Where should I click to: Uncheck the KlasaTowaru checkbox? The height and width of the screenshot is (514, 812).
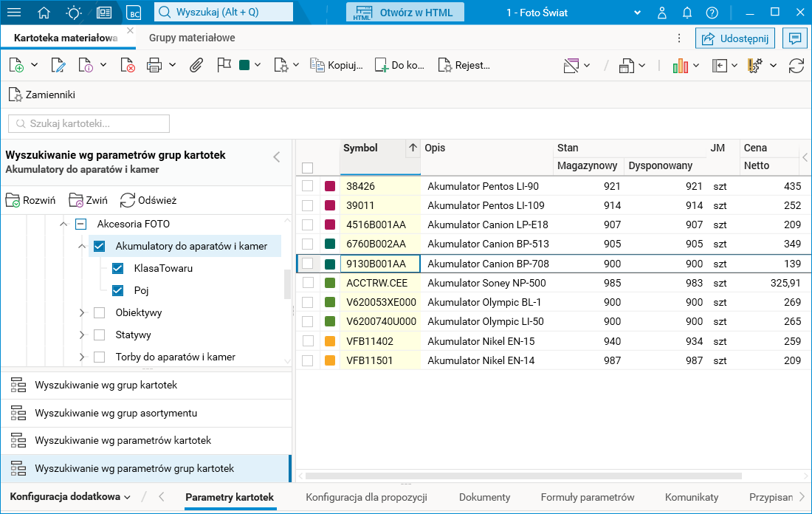(117, 268)
